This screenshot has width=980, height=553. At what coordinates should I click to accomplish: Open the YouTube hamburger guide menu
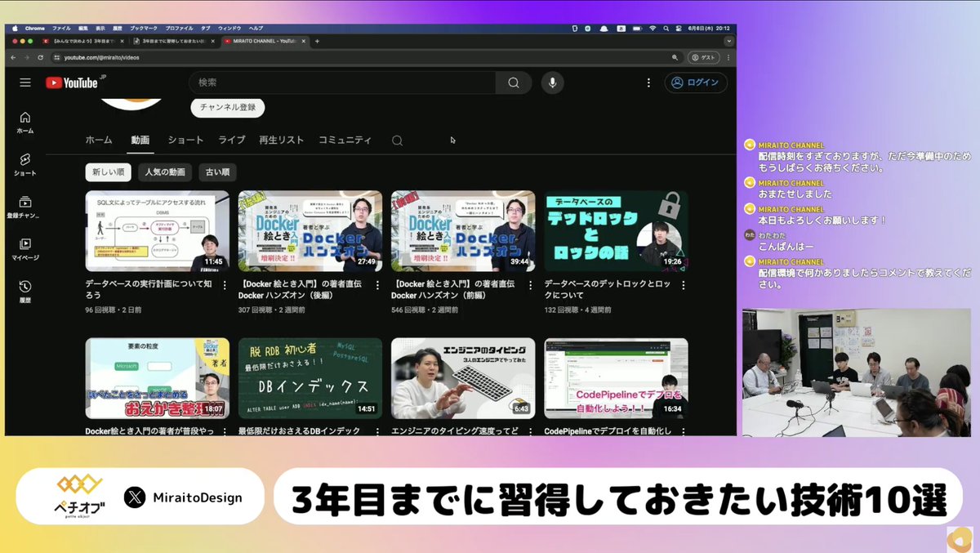(25, 83)
